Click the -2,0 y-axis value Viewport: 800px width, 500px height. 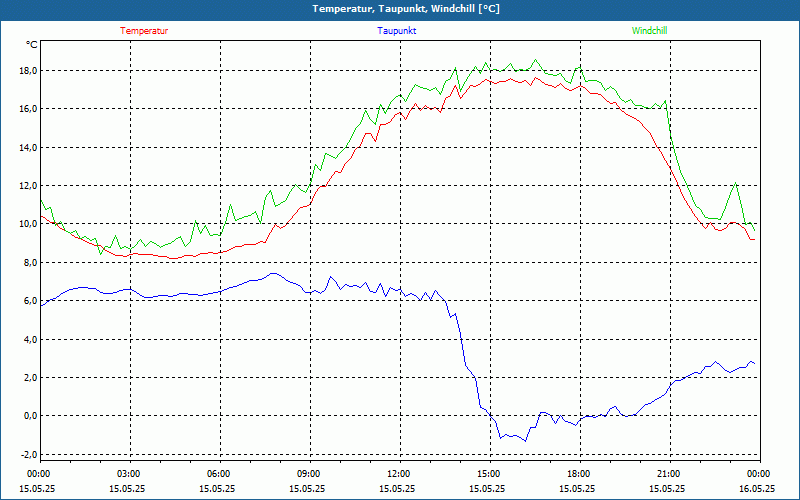tap(31, 455)
